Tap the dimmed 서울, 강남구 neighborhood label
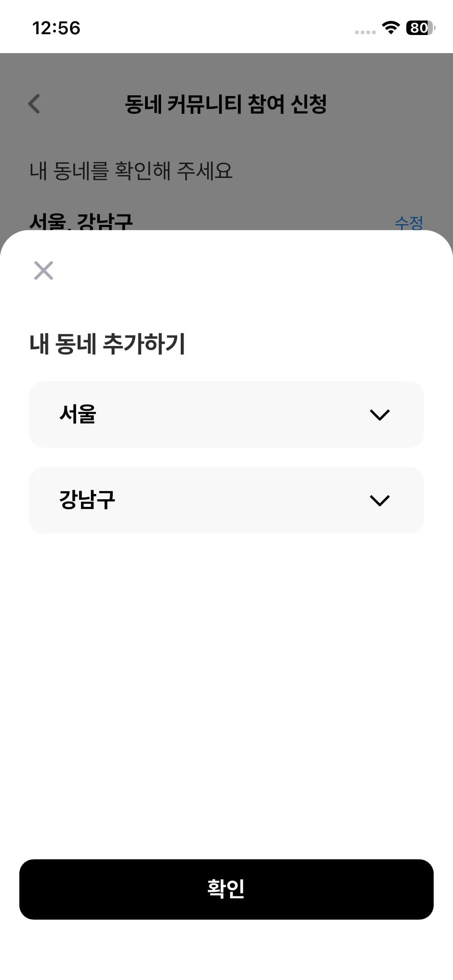 pos(81,222)
